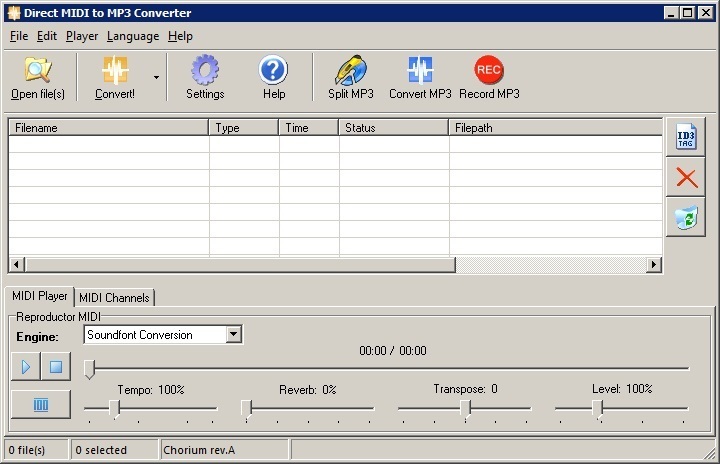This screenshot has width=720, height=464.
Task: Open the ID3 tag editor icon
Action: [x=685, y=138]
